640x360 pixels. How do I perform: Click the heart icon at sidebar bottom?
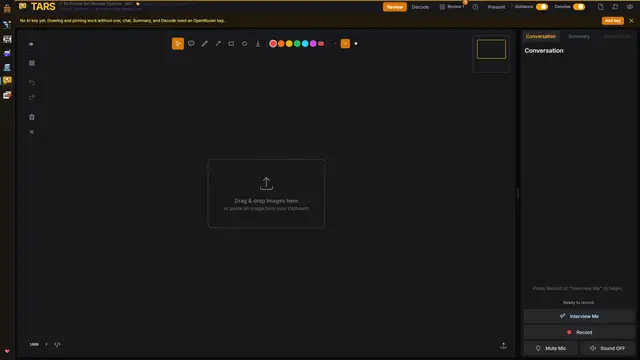click(7, 351)
